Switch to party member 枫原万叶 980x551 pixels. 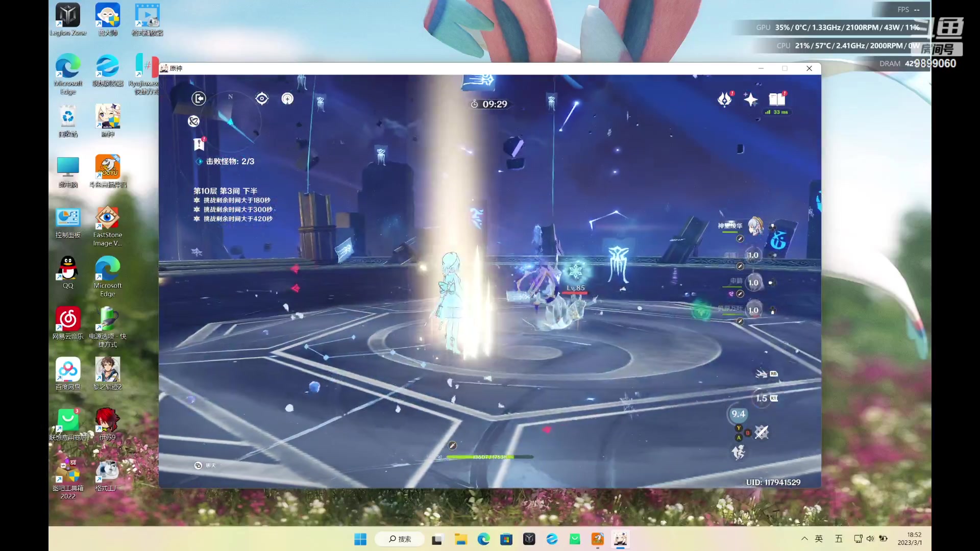pos(754,310)
